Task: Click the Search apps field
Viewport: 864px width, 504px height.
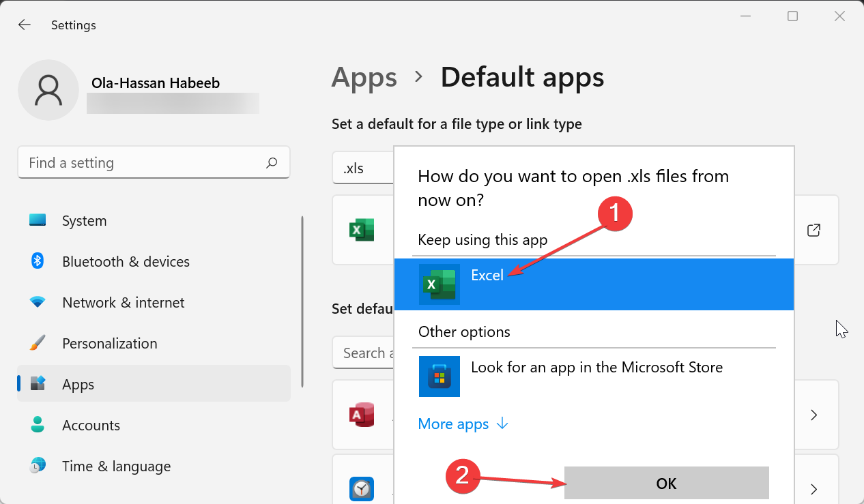Action: pos(364,353)
